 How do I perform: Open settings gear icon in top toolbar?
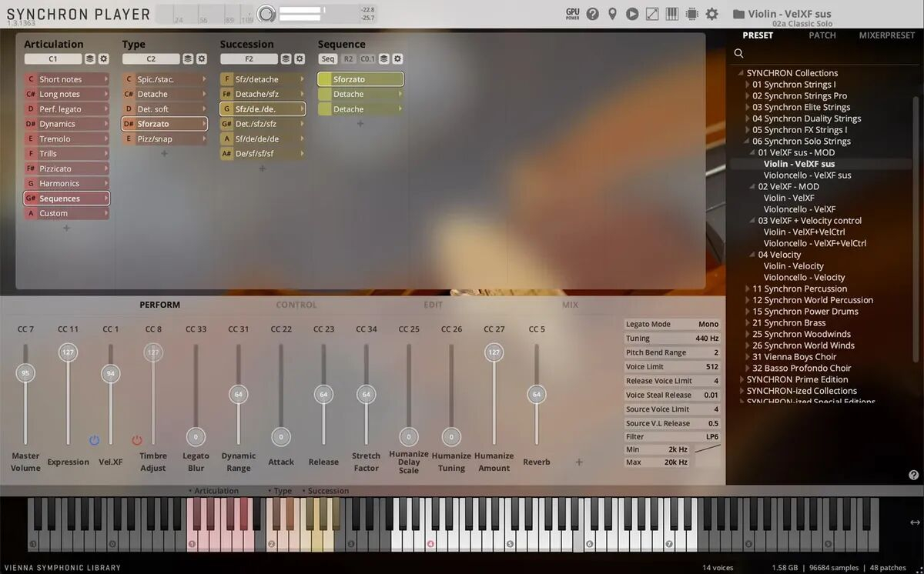711,14
